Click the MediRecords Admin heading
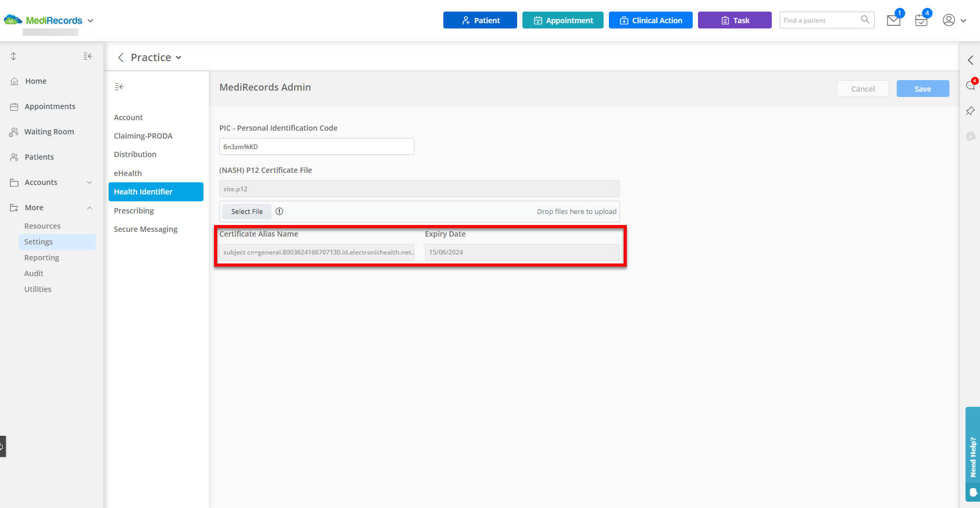 265,87
